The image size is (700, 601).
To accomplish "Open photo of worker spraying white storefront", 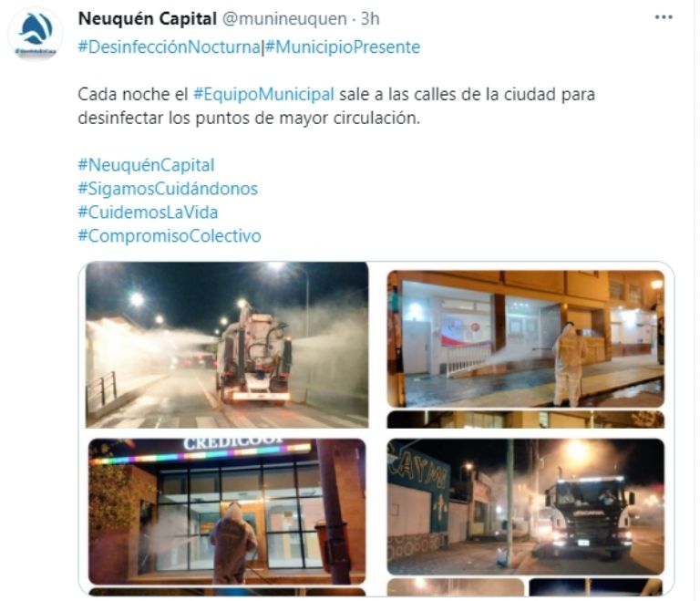I will (526, 338).
